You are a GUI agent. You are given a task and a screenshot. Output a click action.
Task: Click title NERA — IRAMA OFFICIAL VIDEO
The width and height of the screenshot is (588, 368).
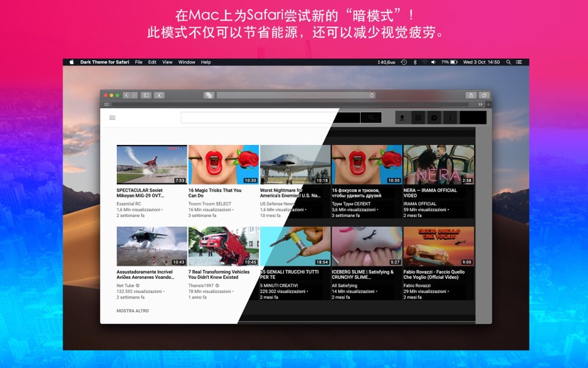tap(430, 193)
